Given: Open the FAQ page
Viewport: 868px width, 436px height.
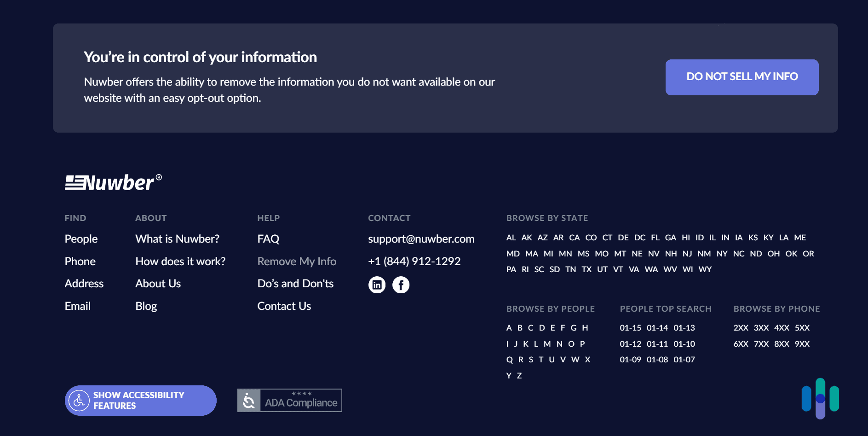Looking at the screenshot, I should (x=268, y=238).
